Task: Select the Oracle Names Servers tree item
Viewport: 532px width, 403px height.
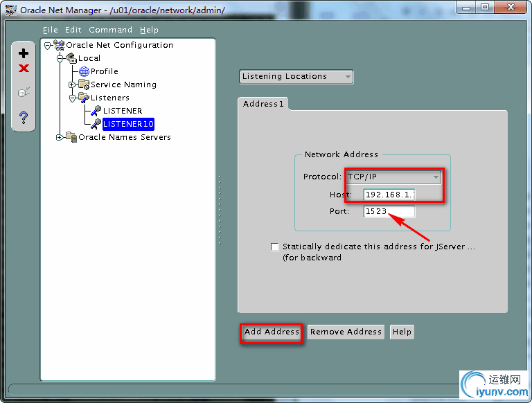Action: (x=125, y=137)
